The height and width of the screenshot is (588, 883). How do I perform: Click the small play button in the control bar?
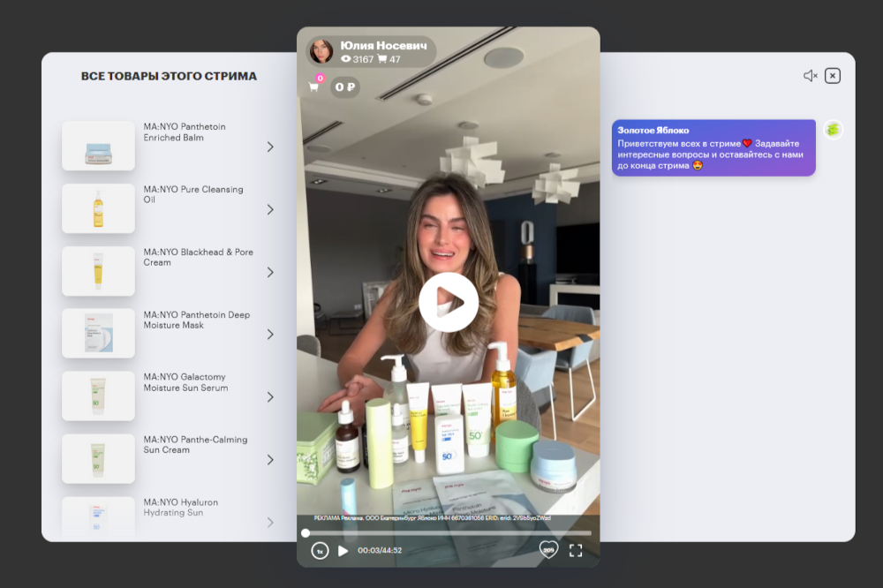[x=343, y=551]
